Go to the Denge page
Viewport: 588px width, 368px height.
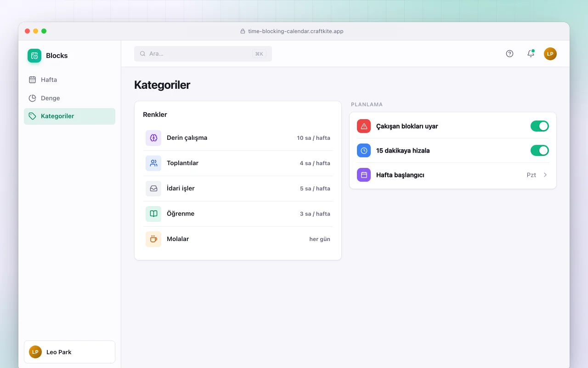click(x=69, y=98)
